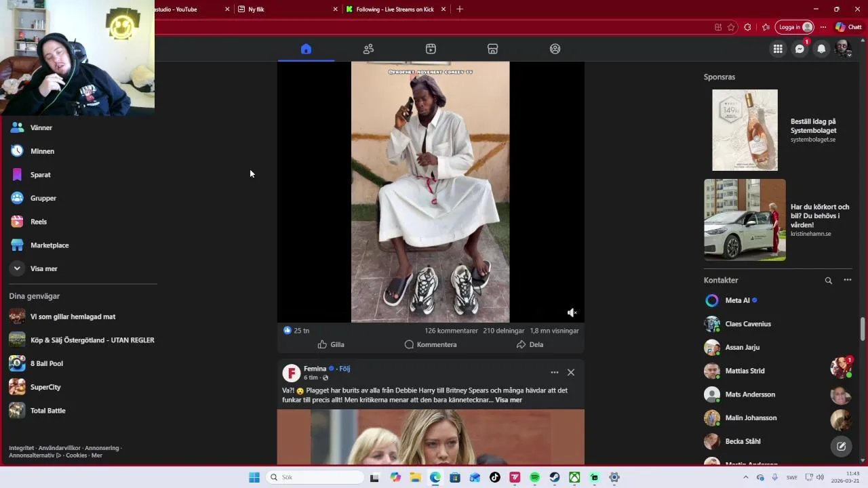Start a new message with the compose button

pyautogui.click(x=842, y=446)
